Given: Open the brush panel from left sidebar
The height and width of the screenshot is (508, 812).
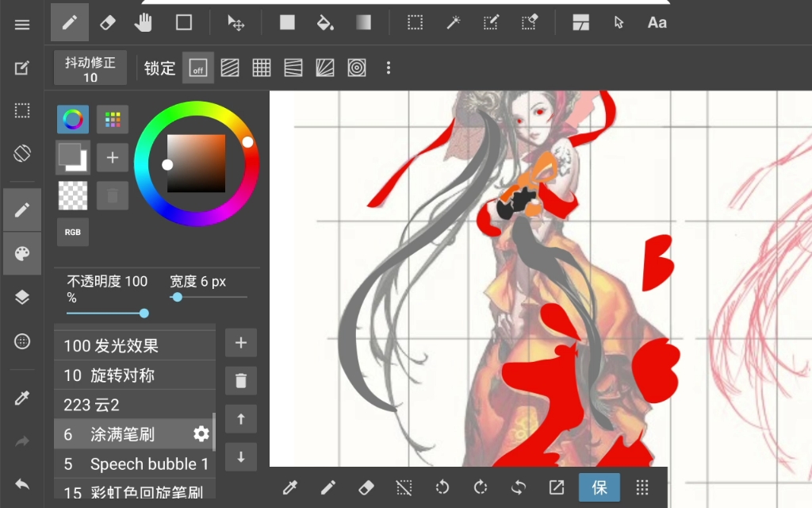Looking at the screenshot, I should pos(21,210).
